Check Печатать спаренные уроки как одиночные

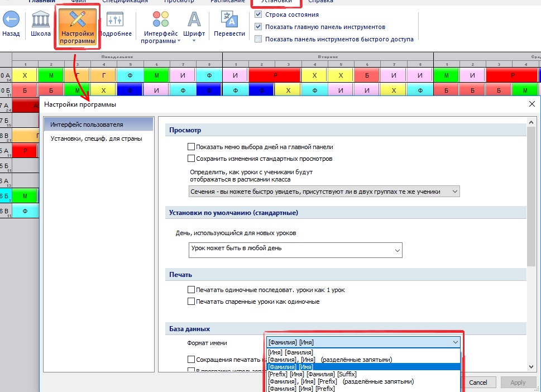pos(191,301)
